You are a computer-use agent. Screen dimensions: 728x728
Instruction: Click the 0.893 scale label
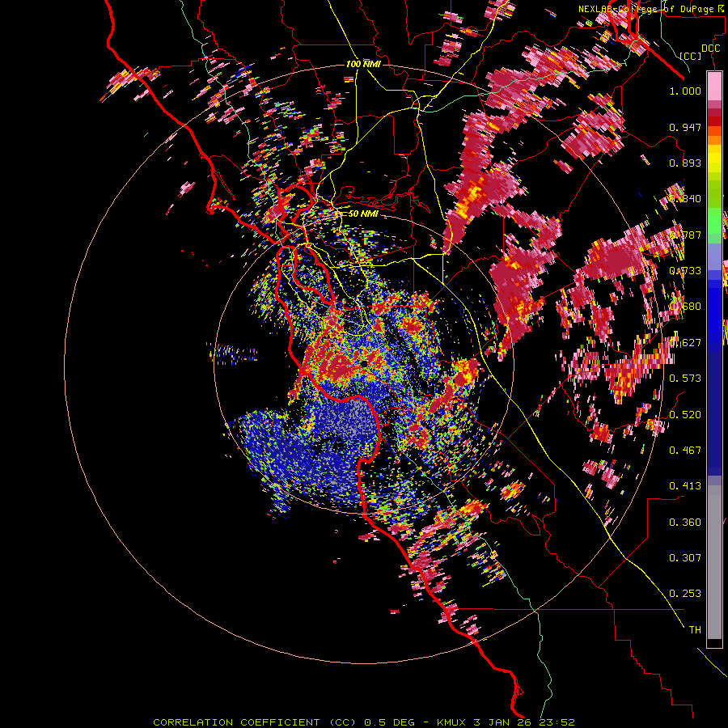685,163
